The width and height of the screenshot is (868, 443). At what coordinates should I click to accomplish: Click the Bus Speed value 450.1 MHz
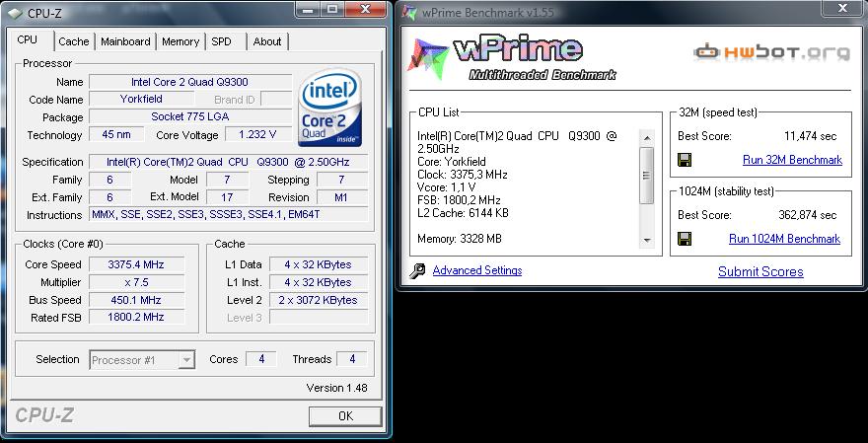coord(136,300)
